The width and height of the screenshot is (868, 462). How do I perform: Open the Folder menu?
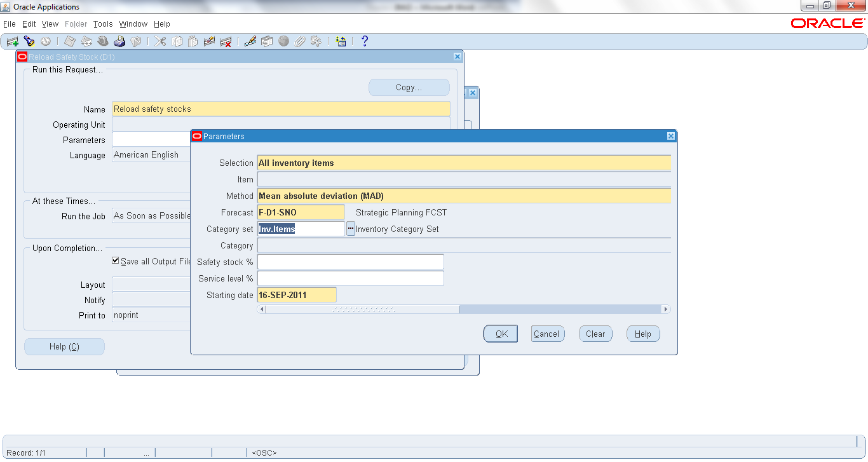coord(76,24)
